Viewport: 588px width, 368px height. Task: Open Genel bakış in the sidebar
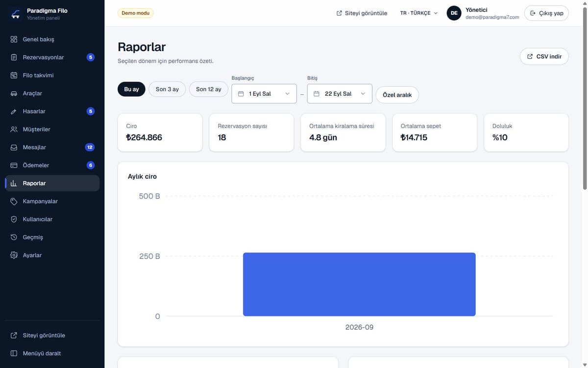click(52, 39)
